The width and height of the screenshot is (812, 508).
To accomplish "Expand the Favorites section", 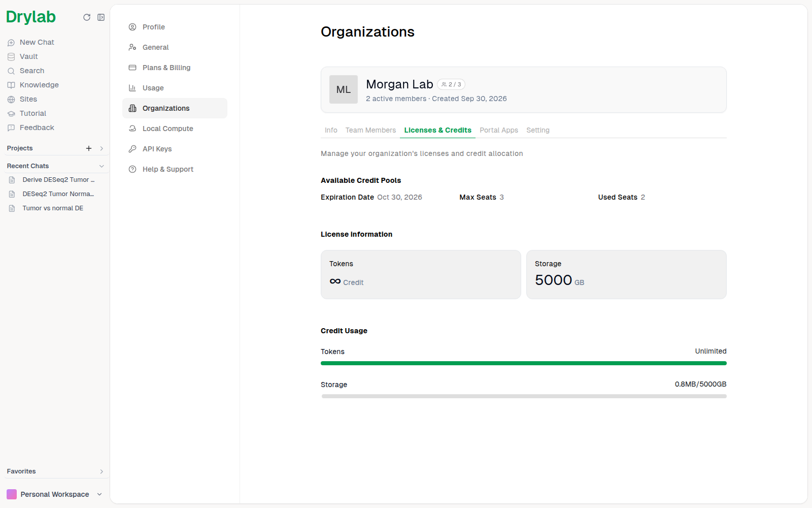I will coord(101,471).
